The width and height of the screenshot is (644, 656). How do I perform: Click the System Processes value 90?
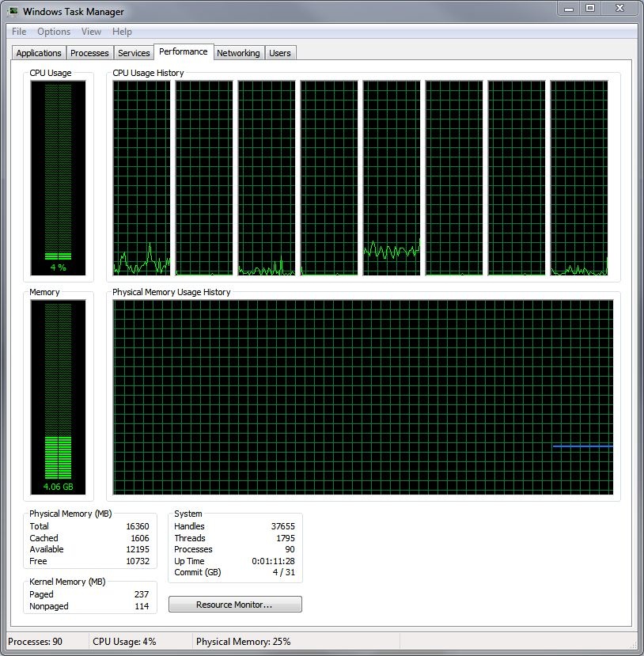[290, 549]
